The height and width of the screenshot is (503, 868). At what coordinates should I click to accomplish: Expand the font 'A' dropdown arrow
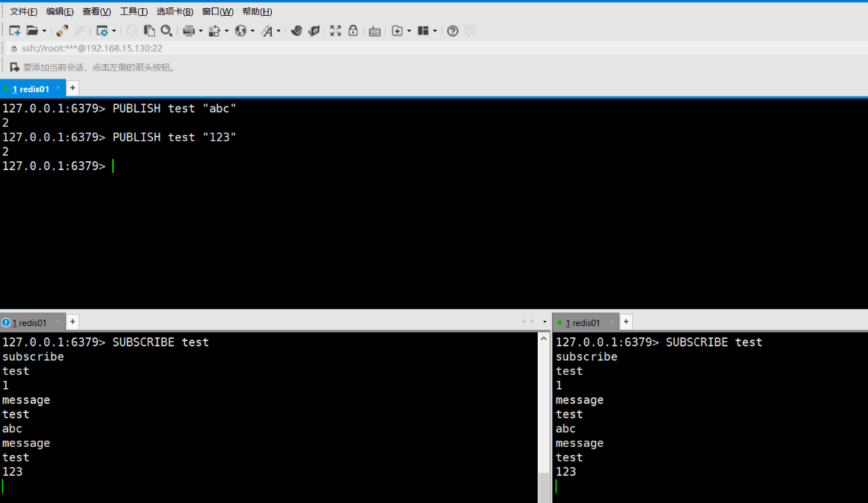tap(279, 31)
